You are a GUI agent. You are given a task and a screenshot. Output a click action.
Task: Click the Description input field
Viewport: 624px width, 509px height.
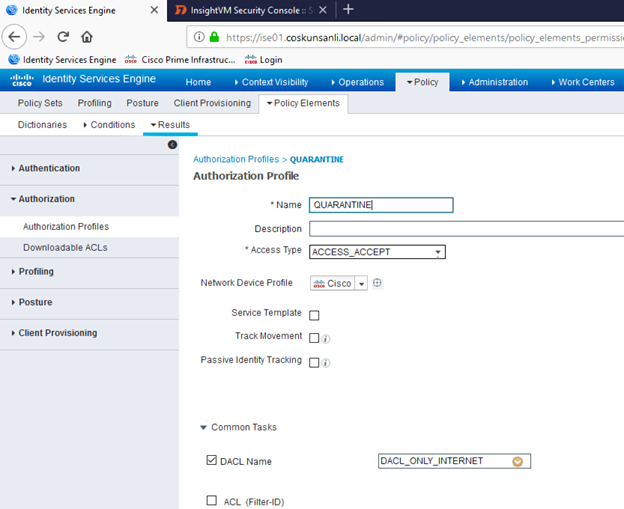(466, 229)
